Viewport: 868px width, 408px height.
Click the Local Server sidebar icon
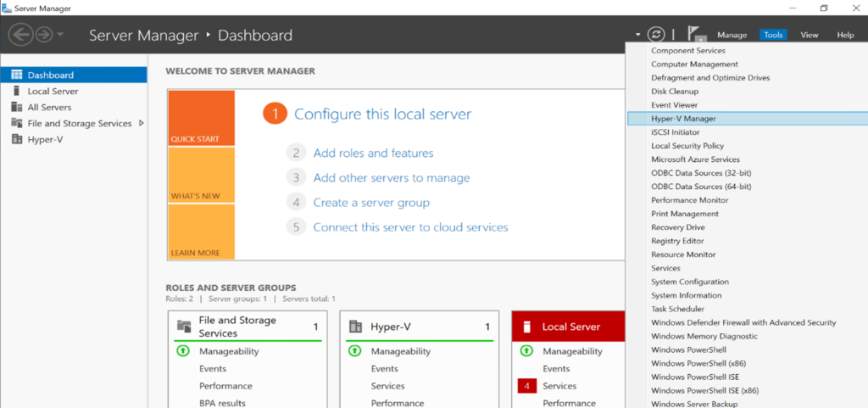(x=17, y=92)
